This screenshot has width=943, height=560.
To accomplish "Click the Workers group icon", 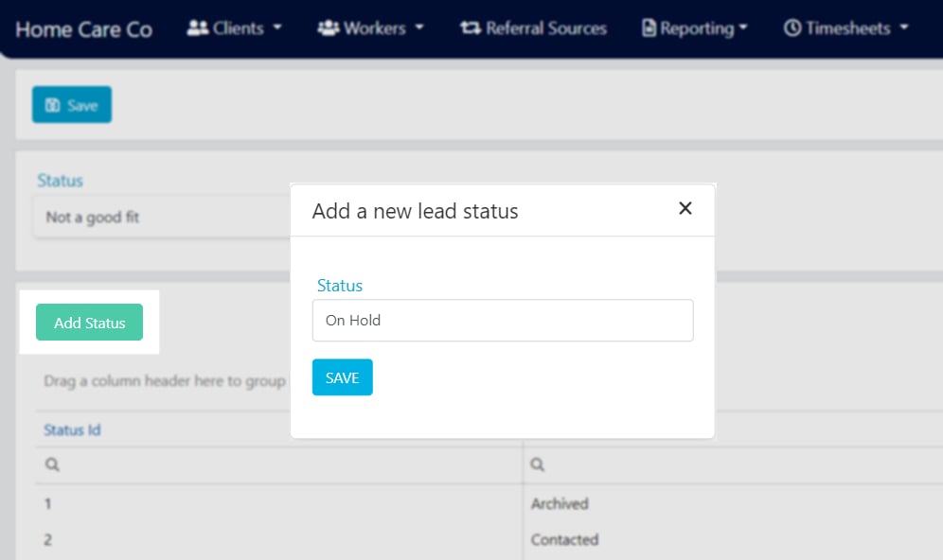I will pyautogui.click(x=329, y=27).
